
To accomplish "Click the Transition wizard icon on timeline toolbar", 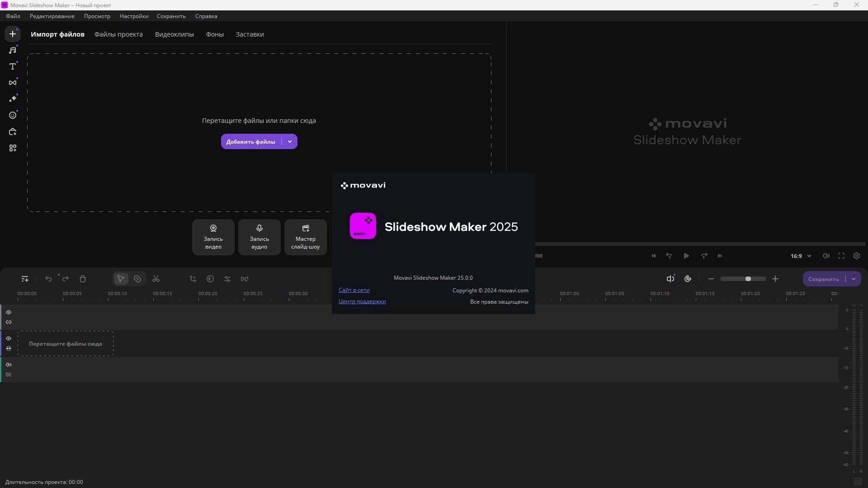I will click(245, 279).
